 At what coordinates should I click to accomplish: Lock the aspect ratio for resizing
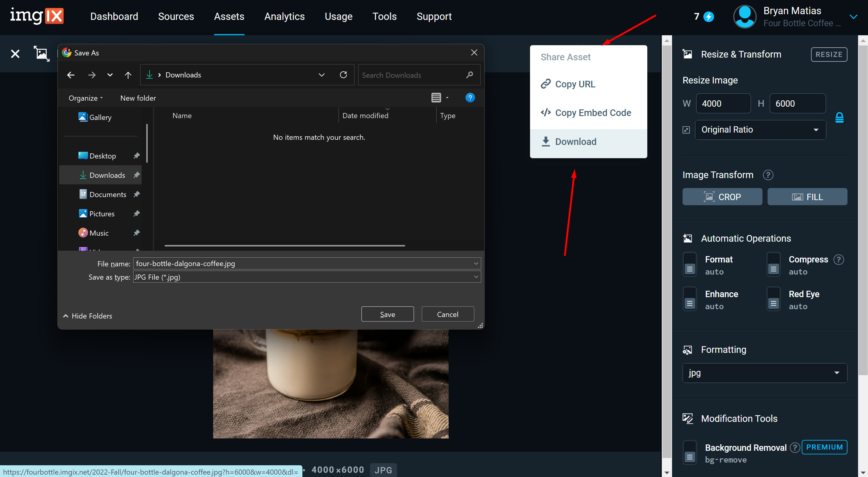[839, 117]
